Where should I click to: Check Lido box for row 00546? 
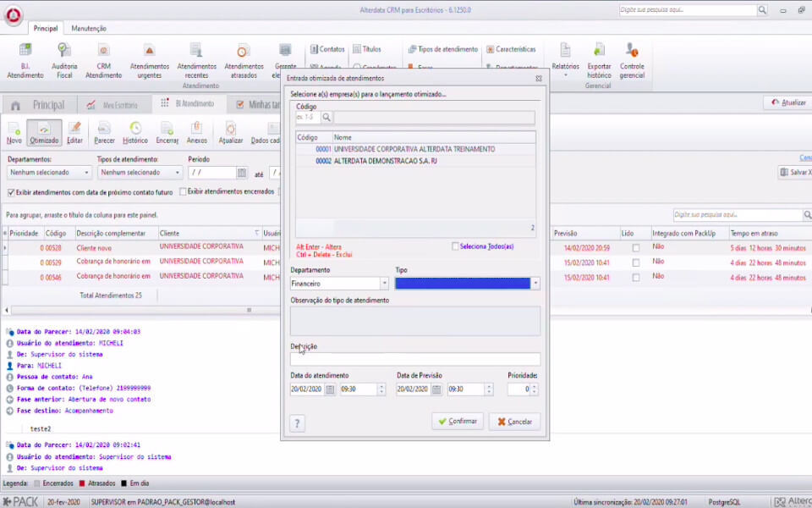636,278
